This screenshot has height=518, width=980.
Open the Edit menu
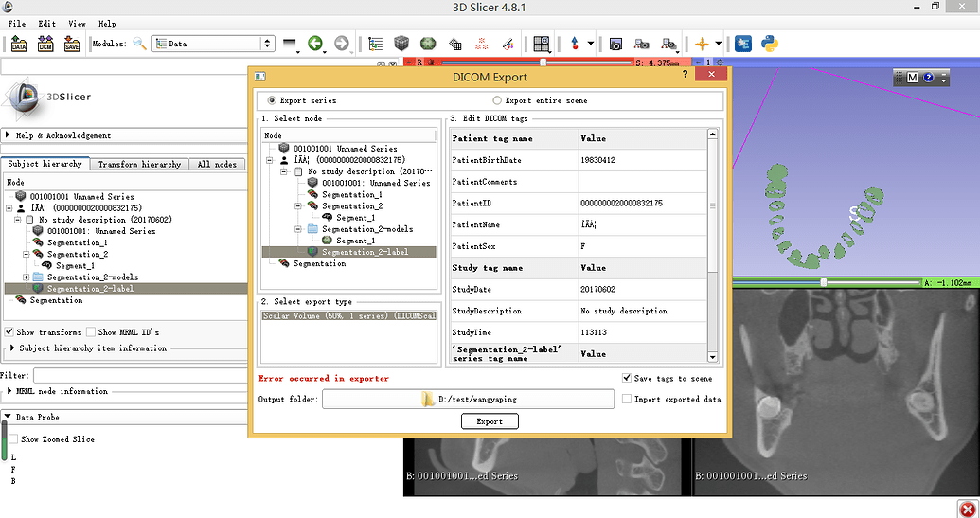[46, 23]
